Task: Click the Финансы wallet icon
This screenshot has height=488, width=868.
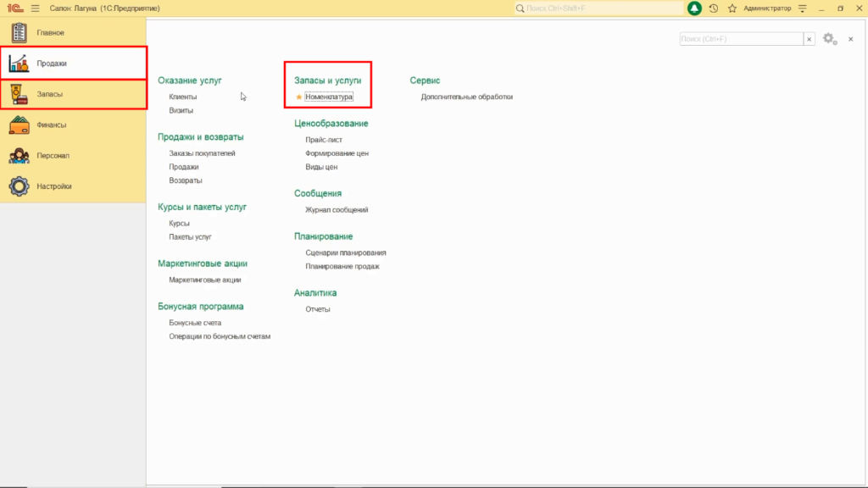Action: coord(19,125)
